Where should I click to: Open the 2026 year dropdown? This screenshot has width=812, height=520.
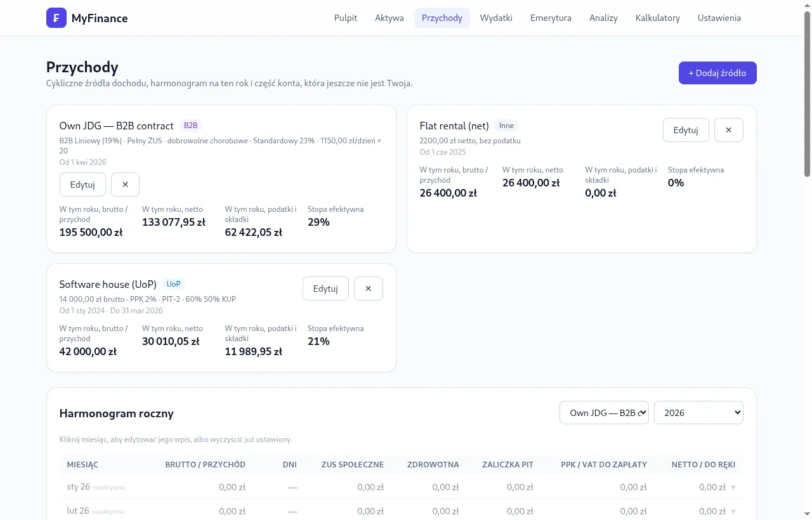coord(698,412)
